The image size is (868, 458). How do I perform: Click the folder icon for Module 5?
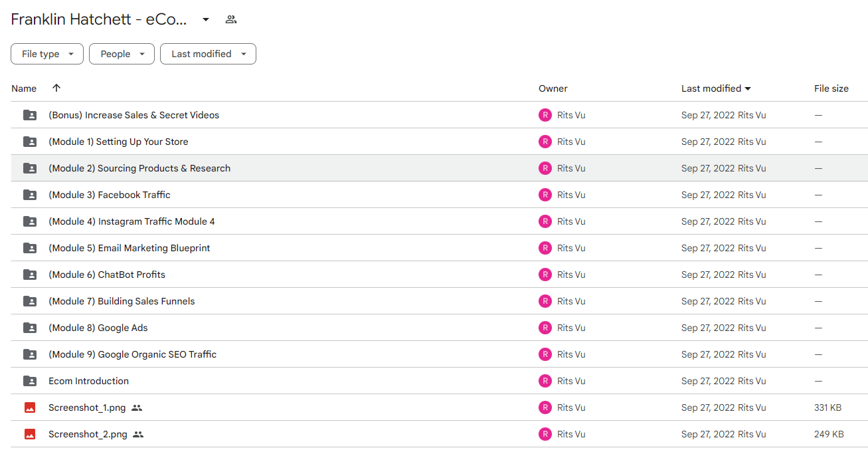[30, 248]
